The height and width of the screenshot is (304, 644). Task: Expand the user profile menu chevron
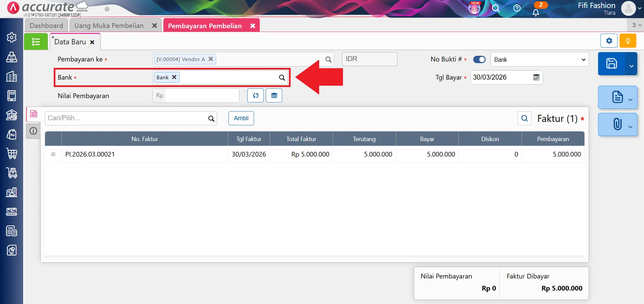[x=640, y=9]
